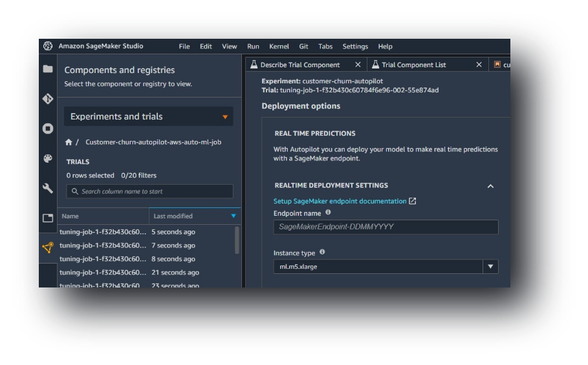Toggle sort arrow on Last modified column
This screenshot has width=588, height=365.
coord(234,216)
